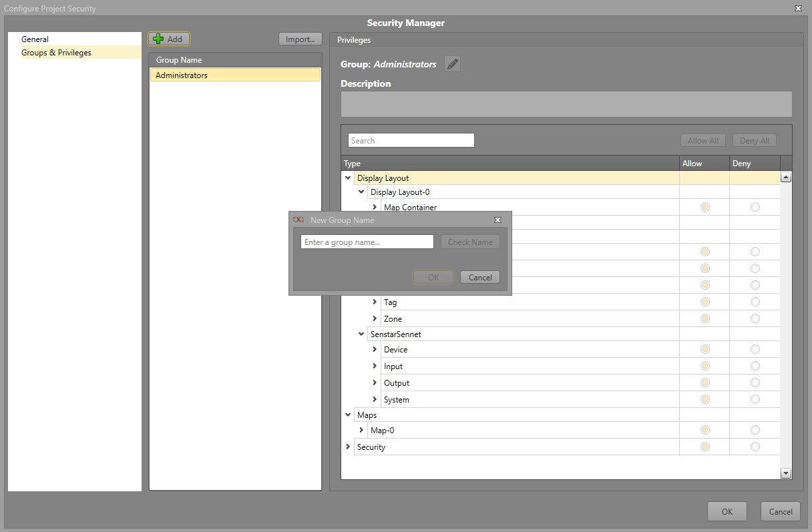Select Allow radio for Map Container
This screenshot has width=812, height=532.
704,208
